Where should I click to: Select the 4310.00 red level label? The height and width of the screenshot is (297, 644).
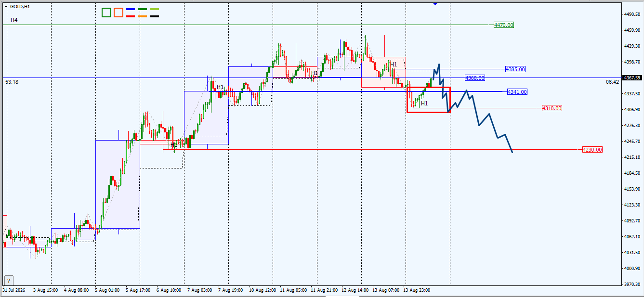(552, 108)
